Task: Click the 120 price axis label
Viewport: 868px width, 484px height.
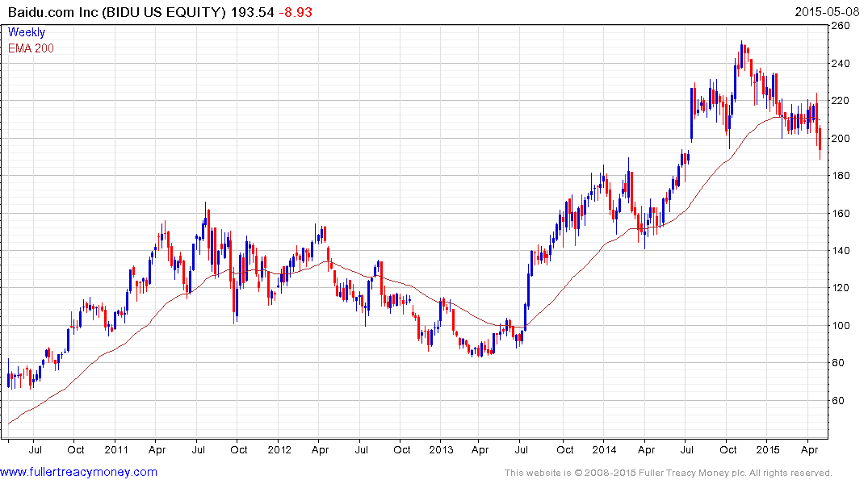Action: (x=841, y=288)
